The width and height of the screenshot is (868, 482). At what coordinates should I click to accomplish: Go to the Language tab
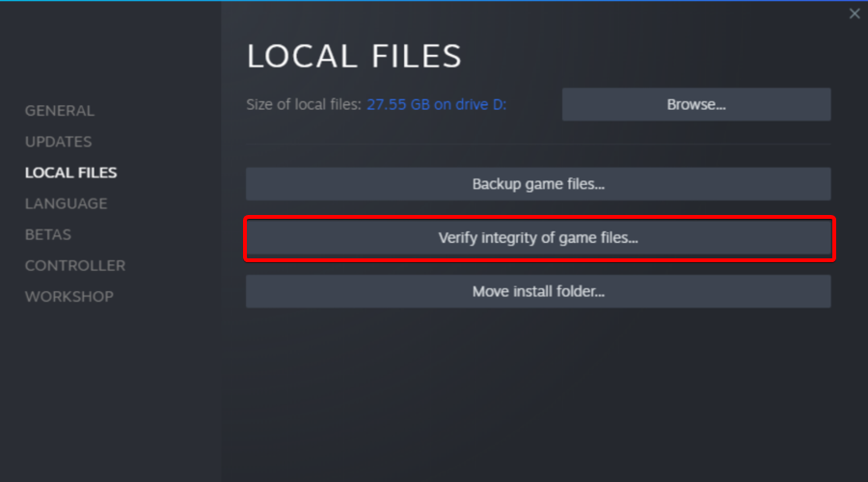(x=66, y=203)
